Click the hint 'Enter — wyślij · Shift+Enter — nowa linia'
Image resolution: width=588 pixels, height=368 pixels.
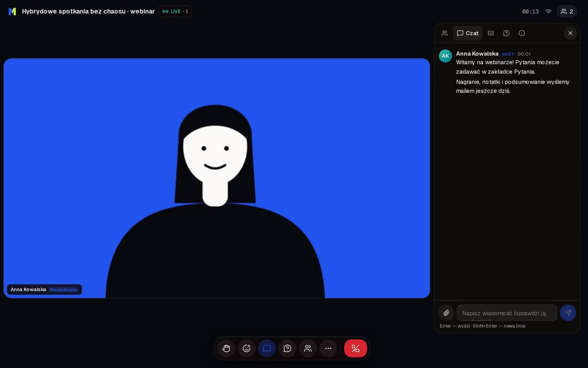(x=482, y=326)
